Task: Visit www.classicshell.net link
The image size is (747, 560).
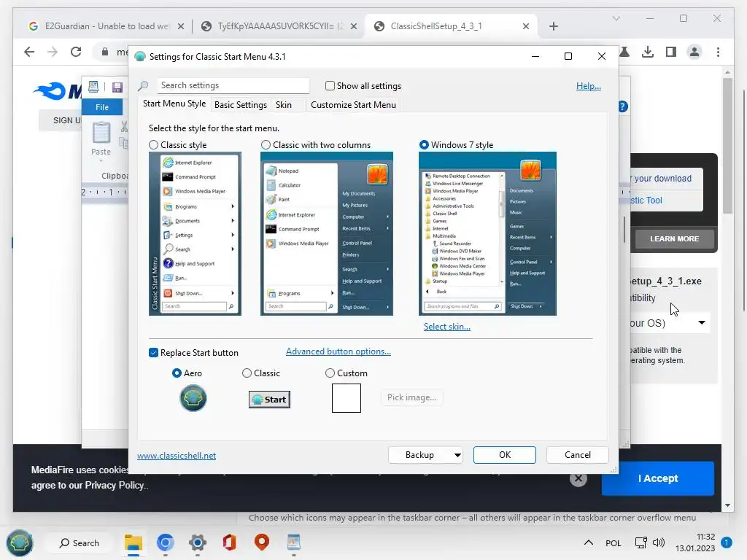Action: [177, 456]
